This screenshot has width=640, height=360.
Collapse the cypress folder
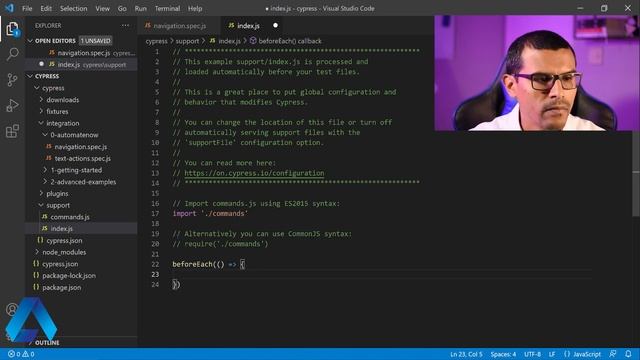coord(37,88)
